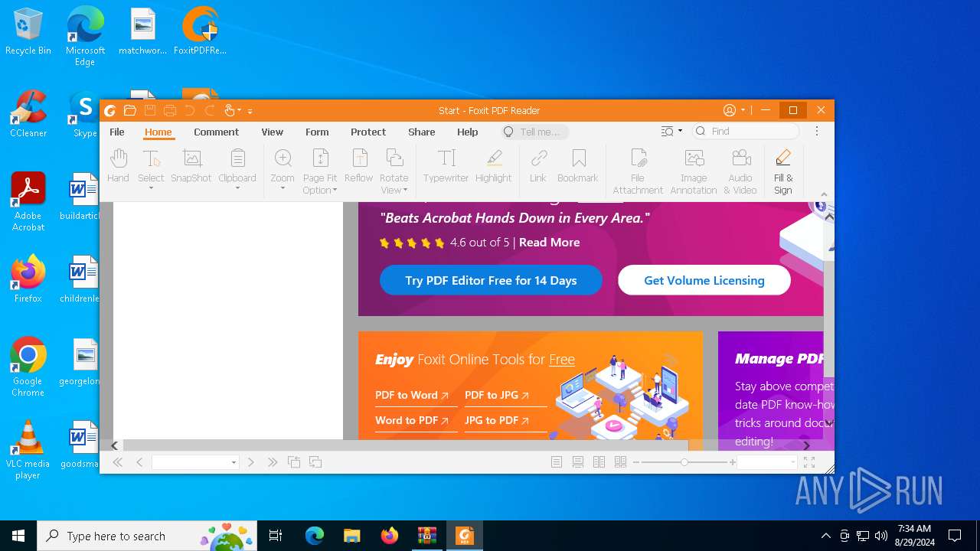This screenshot has width=980, height=551.
Task: Select the Typewriter tool
Action: 446,167
